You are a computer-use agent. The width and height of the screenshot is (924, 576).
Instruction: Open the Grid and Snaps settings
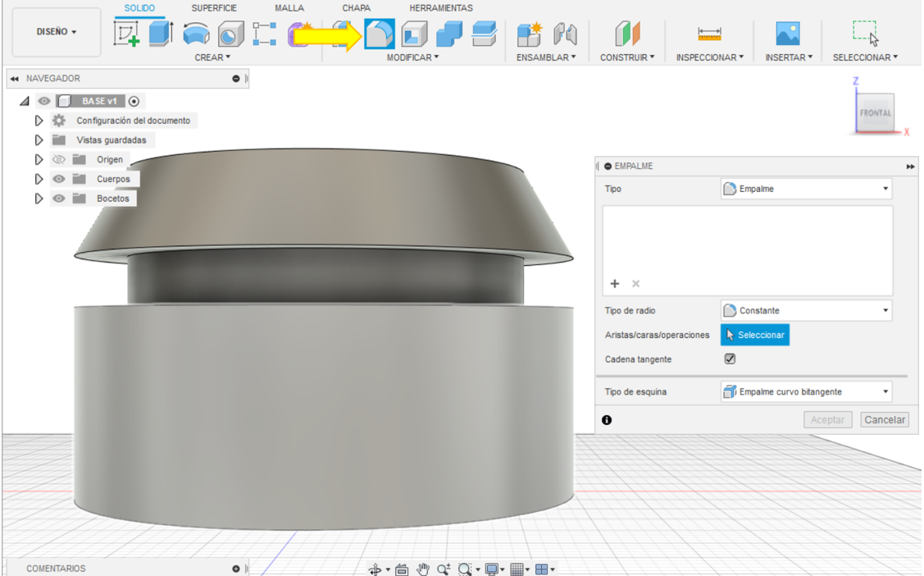click(517, 569)
